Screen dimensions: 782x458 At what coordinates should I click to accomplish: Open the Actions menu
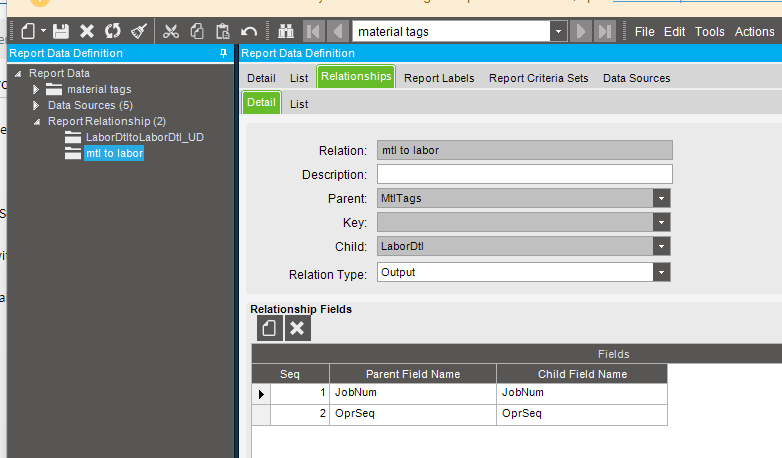click(x=755, y=31)
